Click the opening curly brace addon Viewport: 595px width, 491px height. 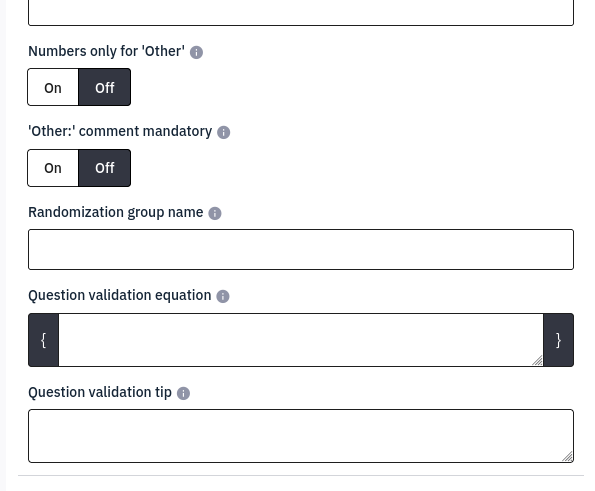[44, 340]
